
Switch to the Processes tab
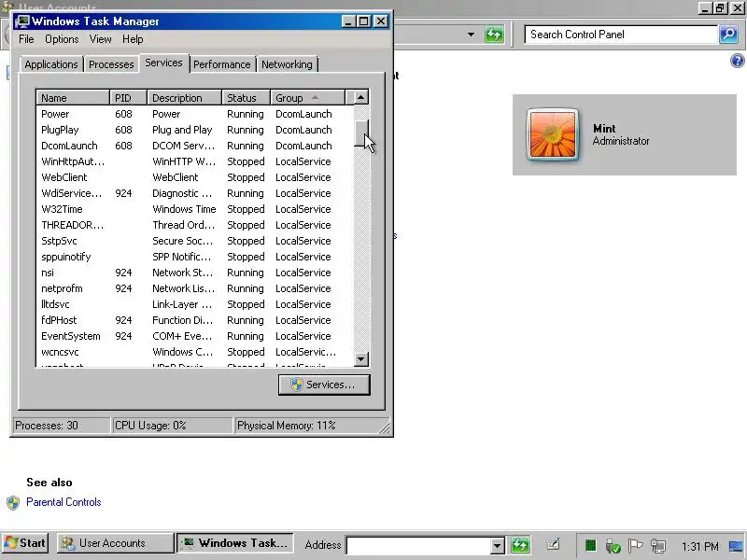[111, 64]
